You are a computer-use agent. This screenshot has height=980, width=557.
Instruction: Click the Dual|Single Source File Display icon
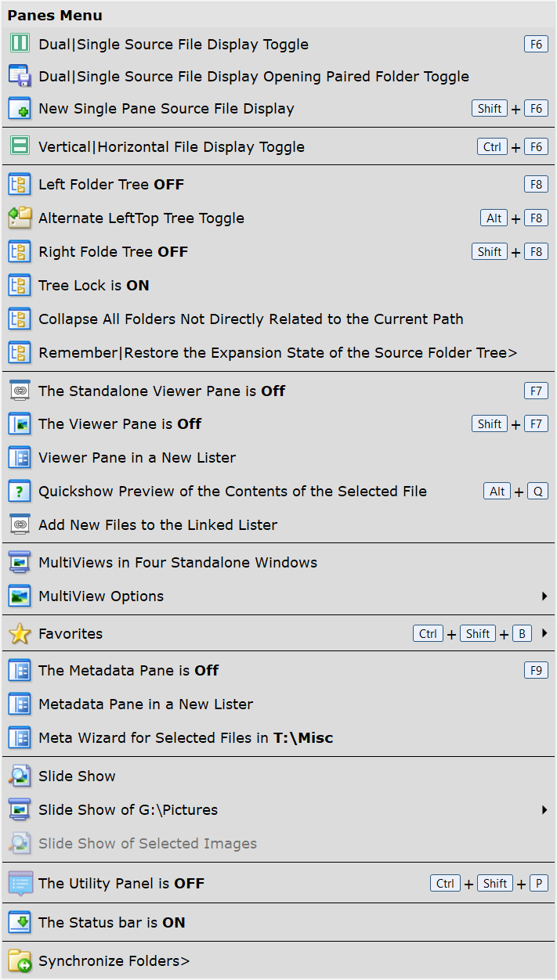click(x=19, y=43)
